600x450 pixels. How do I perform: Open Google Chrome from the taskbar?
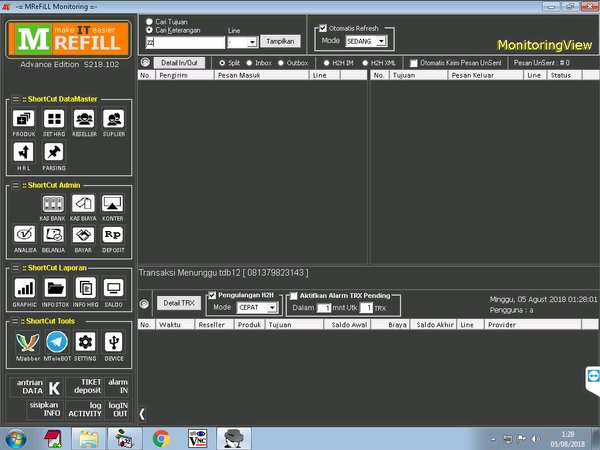click(x=160, y=437)
